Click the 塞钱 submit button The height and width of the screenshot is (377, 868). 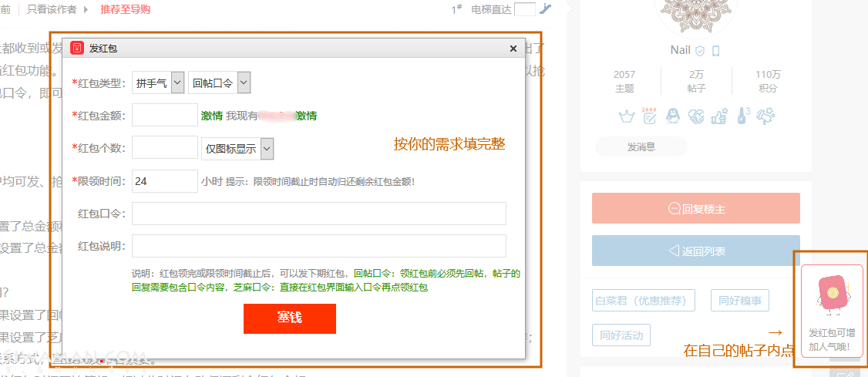(x=289, y=318)
